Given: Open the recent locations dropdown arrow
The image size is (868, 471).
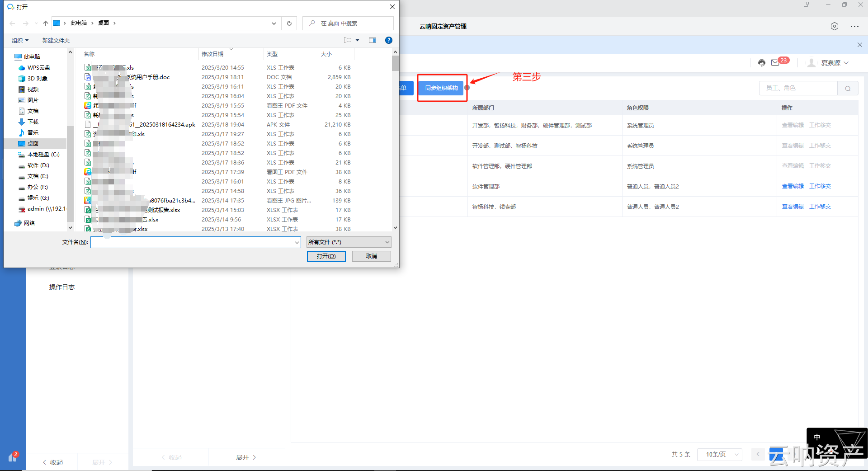Looking at the screenshot, I should (36, 24).
